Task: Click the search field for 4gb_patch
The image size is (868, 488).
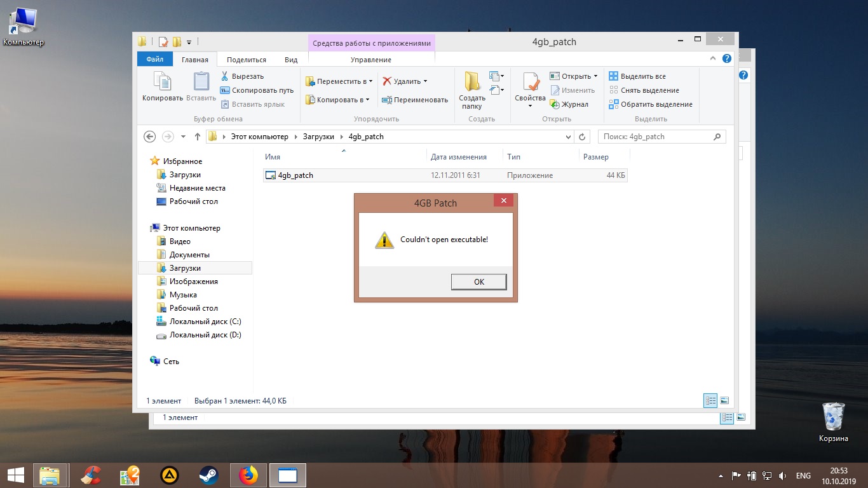Action: (654, 137)
